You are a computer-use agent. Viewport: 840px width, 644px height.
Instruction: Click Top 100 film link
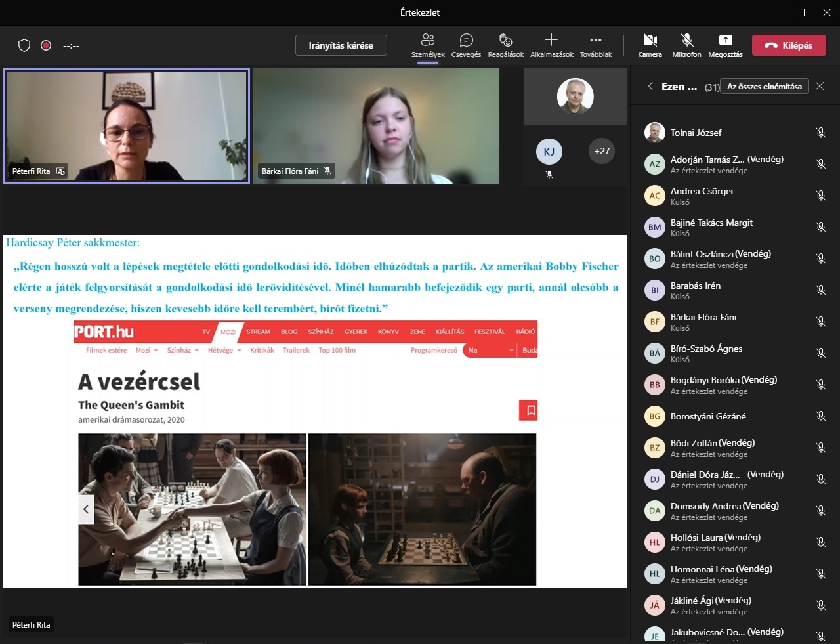[337, 350]
